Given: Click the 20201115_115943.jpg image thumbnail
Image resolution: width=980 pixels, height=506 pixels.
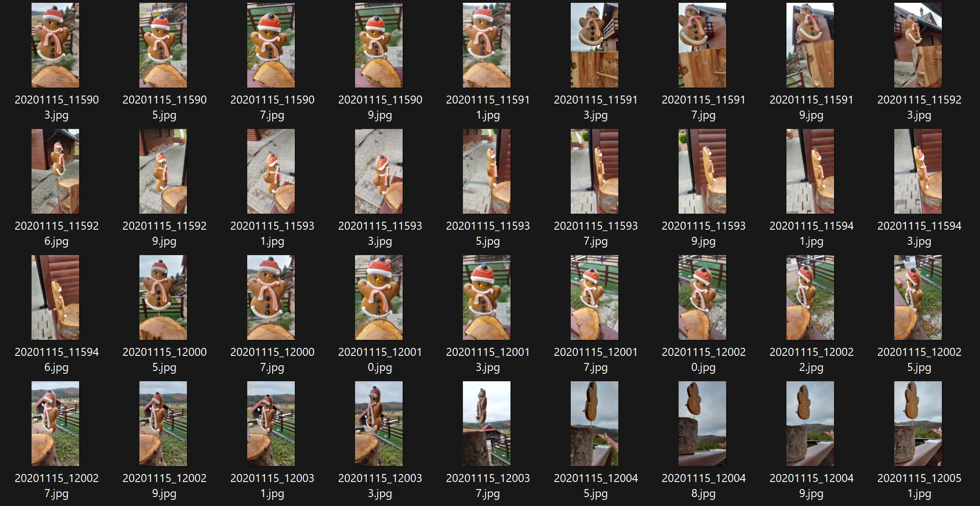Looking at the screenshot, I should tap(918, 171).
